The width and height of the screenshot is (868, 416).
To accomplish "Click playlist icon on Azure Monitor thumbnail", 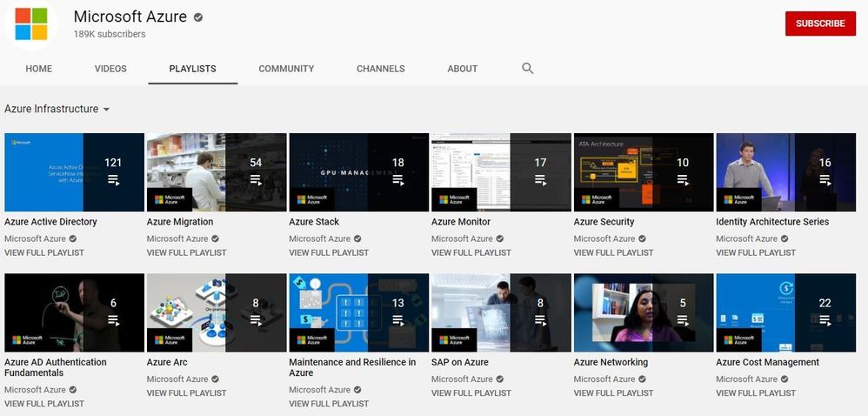I will pyautogui.click(x=540, y=180).
